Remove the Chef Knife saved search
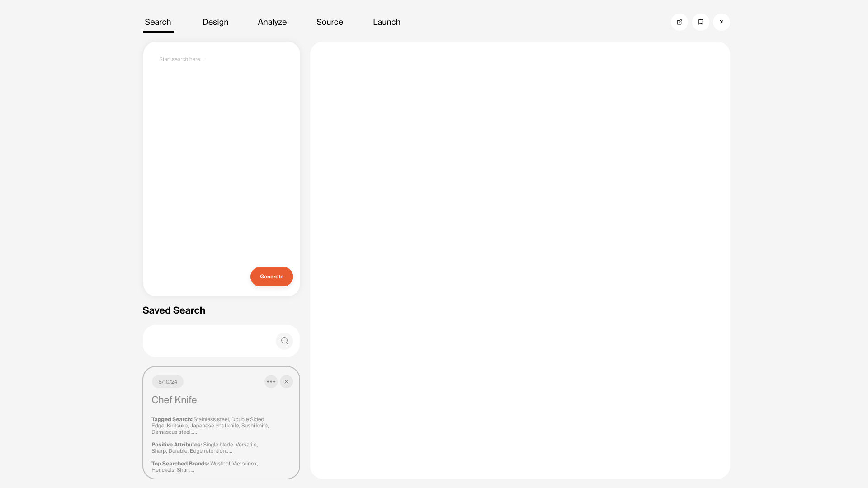 [286, 382]
